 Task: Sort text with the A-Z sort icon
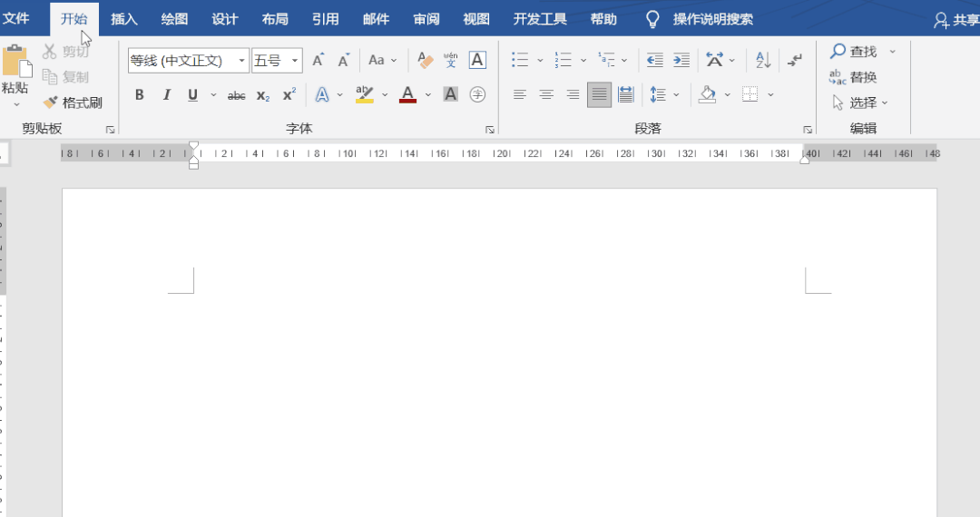763,60
